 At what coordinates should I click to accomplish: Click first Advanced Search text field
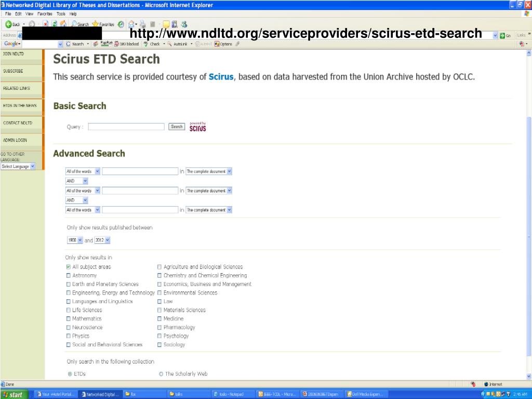(x=140, y=171)
